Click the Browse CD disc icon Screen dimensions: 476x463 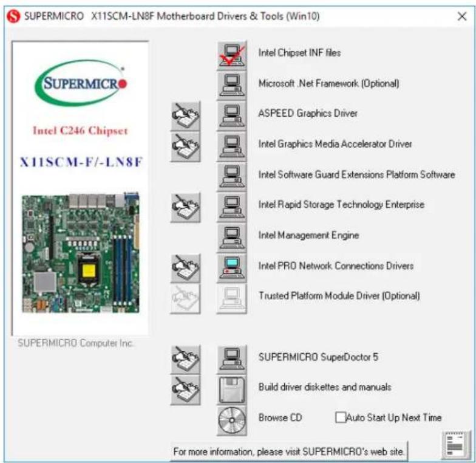point(232,420)
